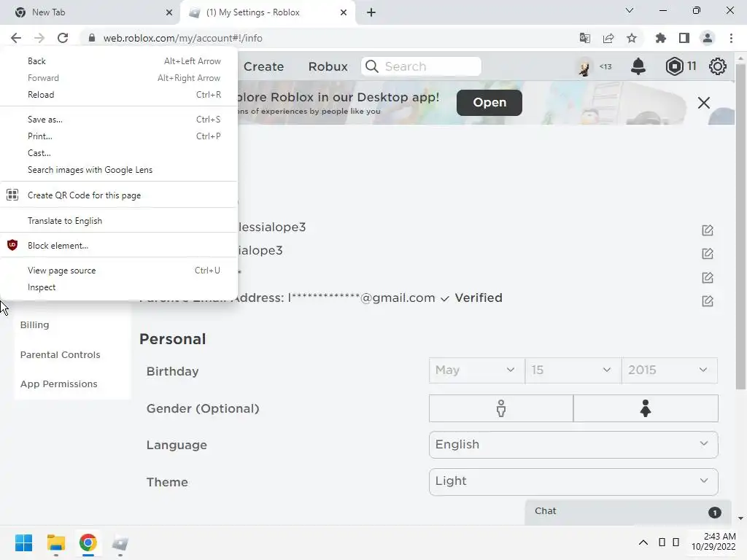Click the browser back arrow button
Viewport: 747px width, 560px height.
pyautogui.click(x=16, y=38)
